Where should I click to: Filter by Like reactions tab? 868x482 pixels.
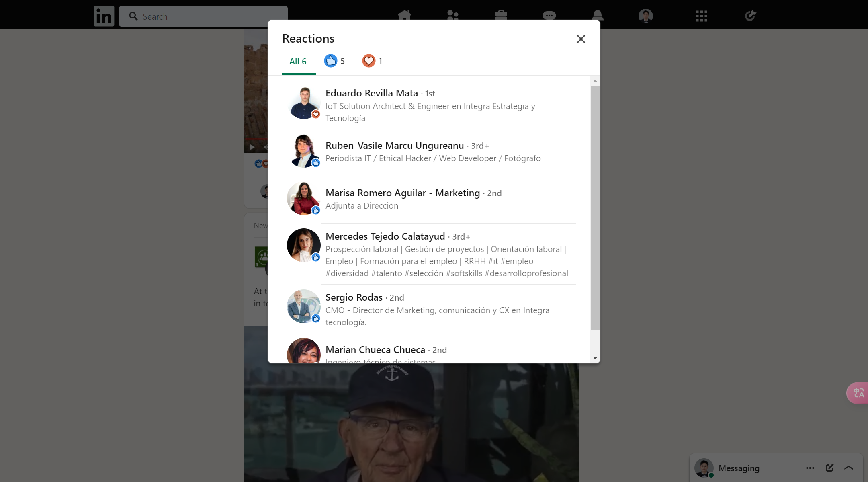click(334, 61)
